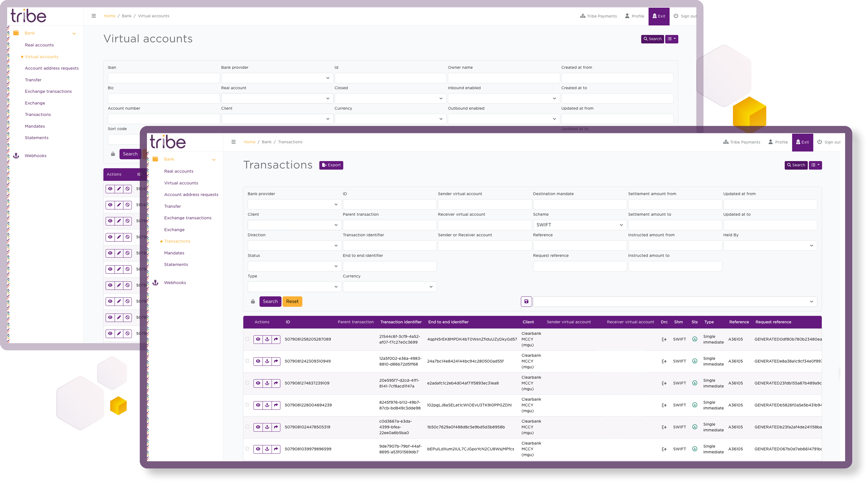
Task: Select checkbox for transaction 5079081258205287089
Action: click(x=247, y=339)
